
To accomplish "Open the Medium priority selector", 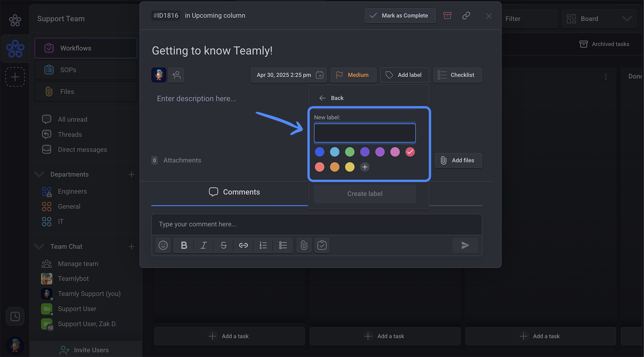I will click(353, 75).
